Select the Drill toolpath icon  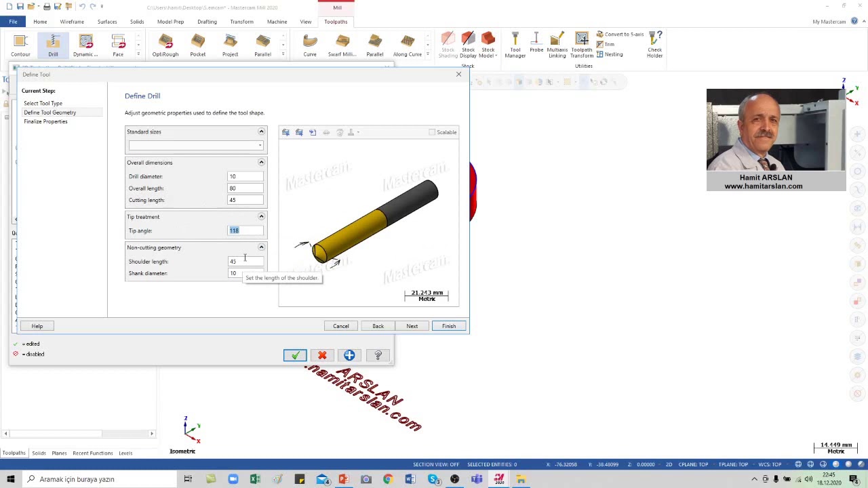53,45
